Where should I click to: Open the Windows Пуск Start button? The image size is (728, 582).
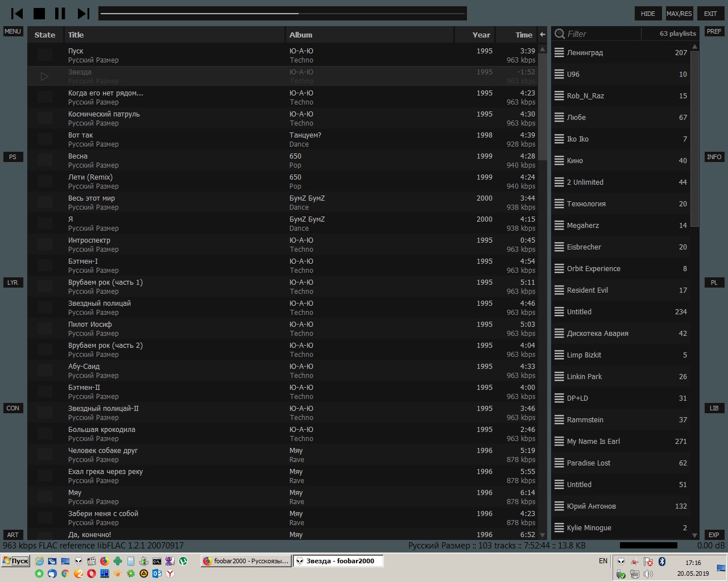tap(15, 561)
